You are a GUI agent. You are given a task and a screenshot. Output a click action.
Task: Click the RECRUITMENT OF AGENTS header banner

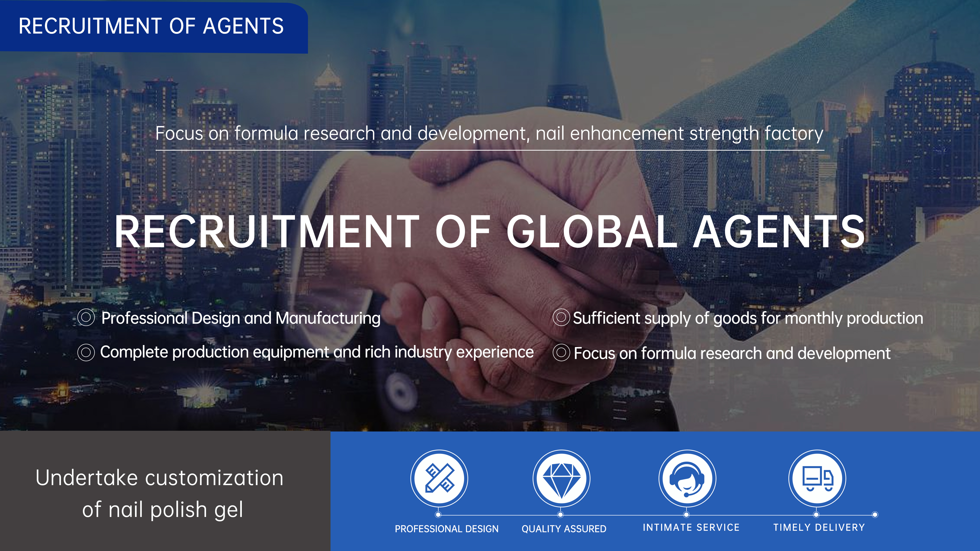pos(154,27)
